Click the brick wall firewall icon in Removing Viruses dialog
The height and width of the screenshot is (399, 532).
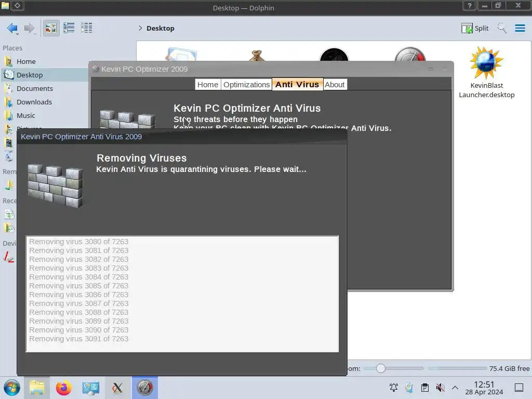55,185
